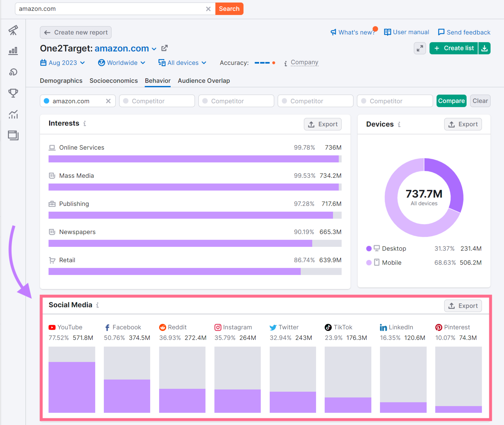Viewport: 504px width, 425px height.
Task: Click the Mobile phone icon in legend
Action: click(377, 263)
